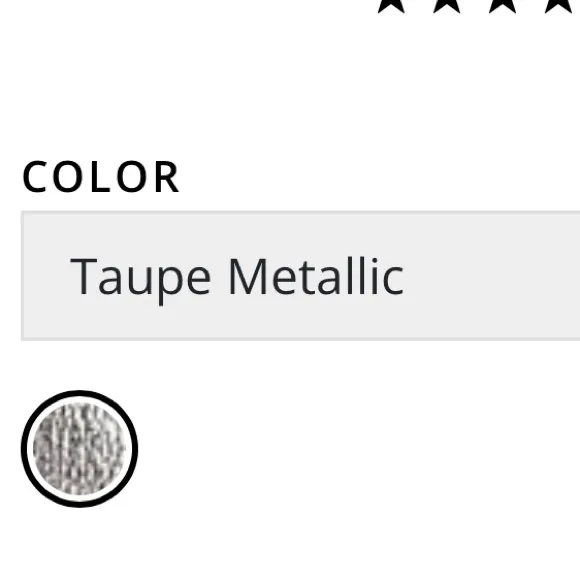Image resolution: width=580 pixels, height=580 pixels.
Task: Click the black ring around the selected swatch
Action: coord(80,394)
